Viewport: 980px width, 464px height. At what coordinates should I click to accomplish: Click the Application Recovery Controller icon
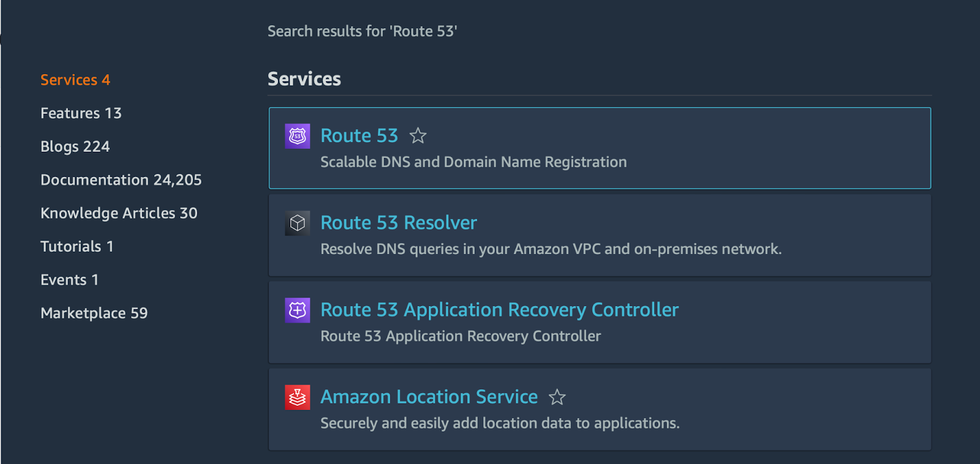(298, 310)
